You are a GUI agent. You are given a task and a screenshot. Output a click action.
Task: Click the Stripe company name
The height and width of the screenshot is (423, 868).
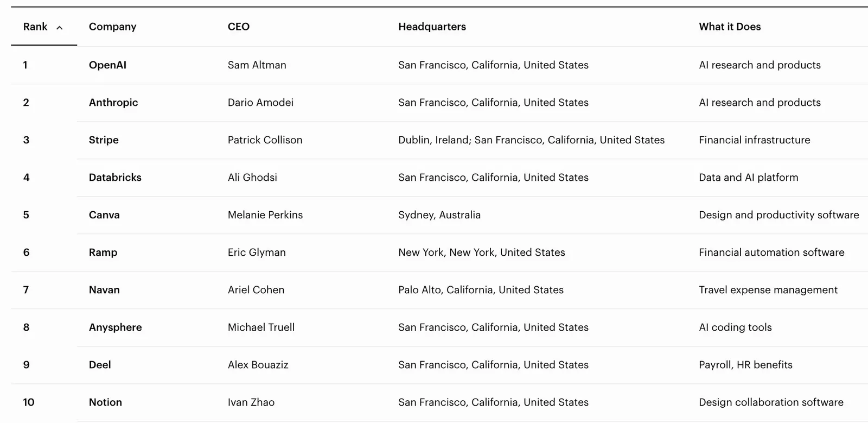point(104,140)
